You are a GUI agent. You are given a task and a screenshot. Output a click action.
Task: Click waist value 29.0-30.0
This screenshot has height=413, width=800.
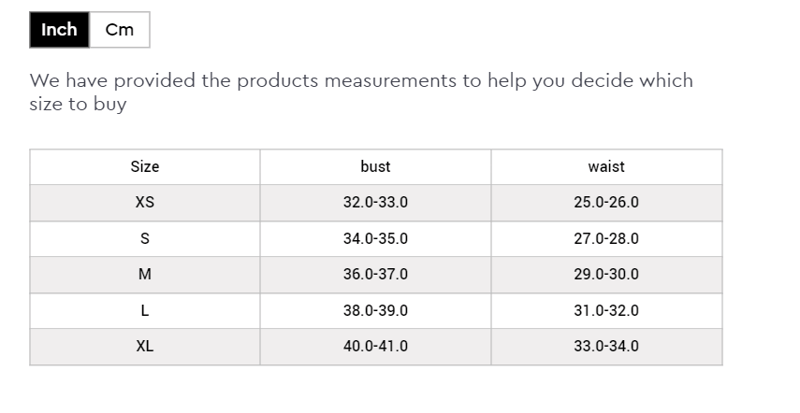coord(606,275)
